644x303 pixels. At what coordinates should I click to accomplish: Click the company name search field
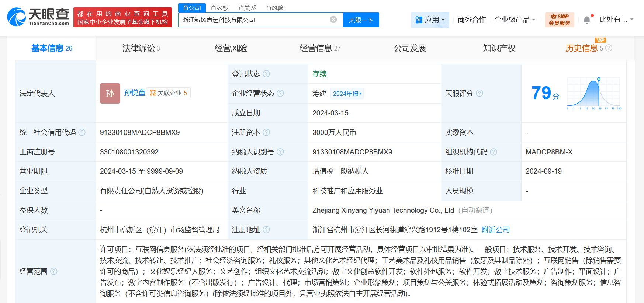(x=255, y=20)
